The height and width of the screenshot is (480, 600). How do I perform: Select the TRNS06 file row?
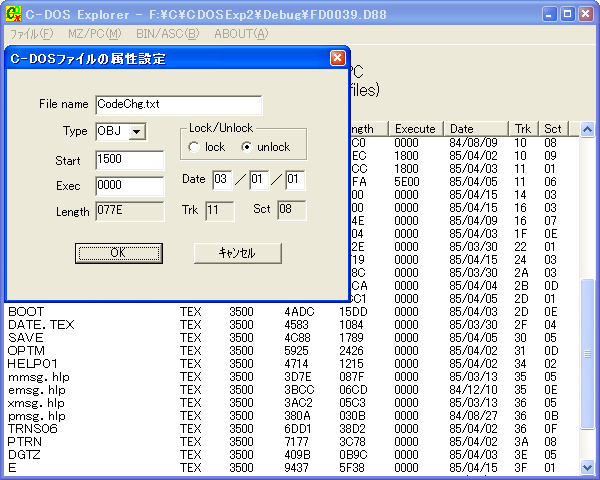pos(292,429)
